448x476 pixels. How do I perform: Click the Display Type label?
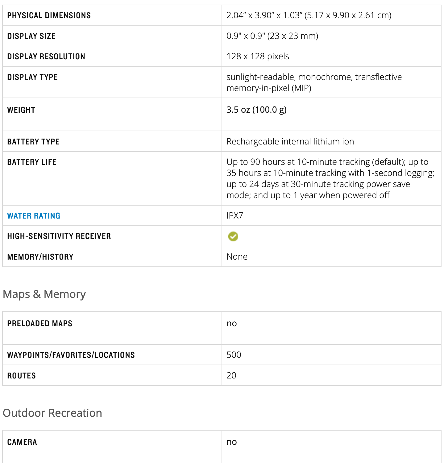tap(32, 77)
